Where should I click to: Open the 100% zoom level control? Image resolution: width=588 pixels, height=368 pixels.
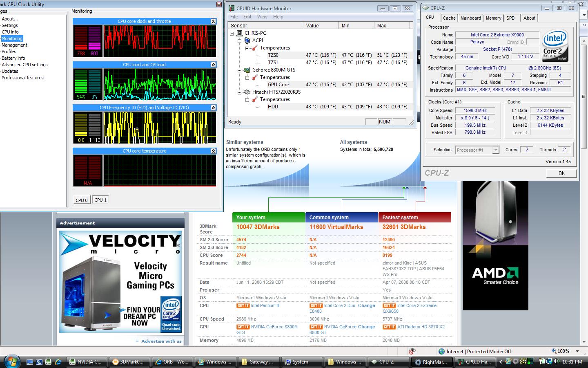[566, 351]
